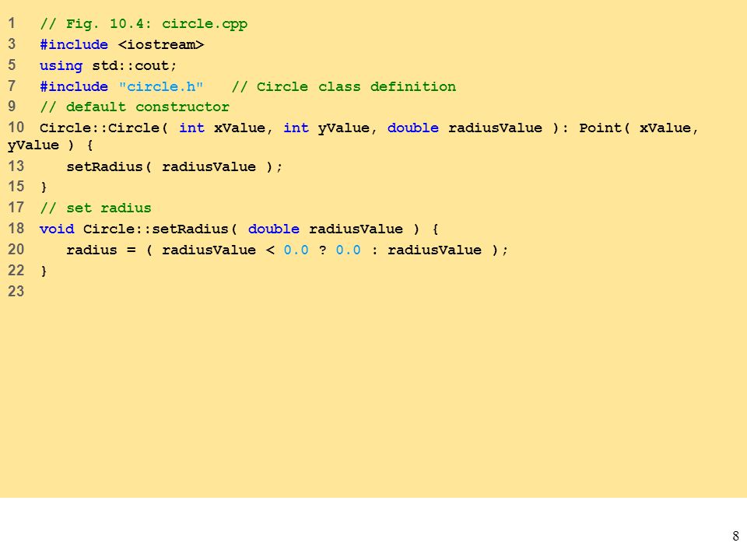Viewport: 747px width, 560px height.
Task: Click 'radius =' assignment on line 20
Action: coord(101,250)
